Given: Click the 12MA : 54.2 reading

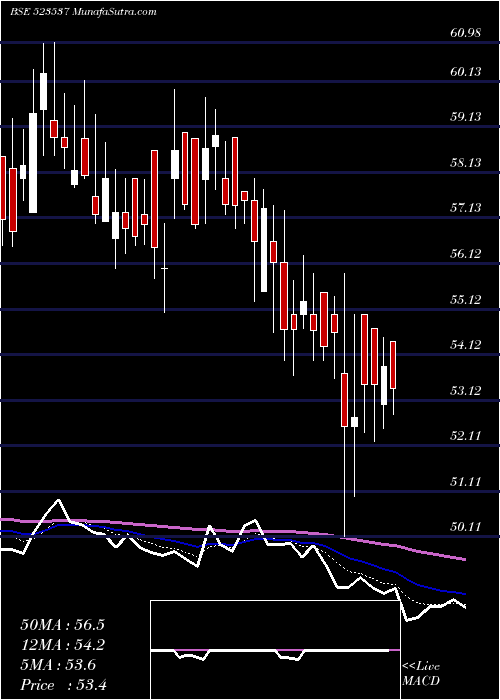Looking at the screenshot, I should point(62,645).
